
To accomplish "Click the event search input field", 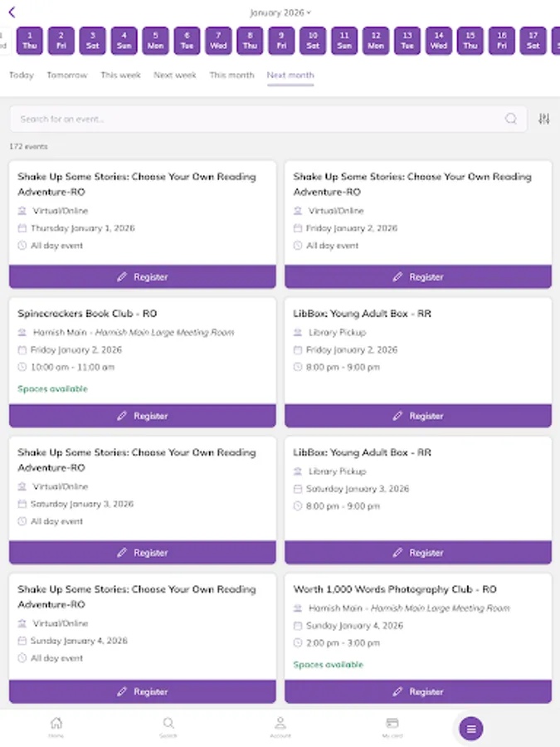I will [x=249, y=119].
